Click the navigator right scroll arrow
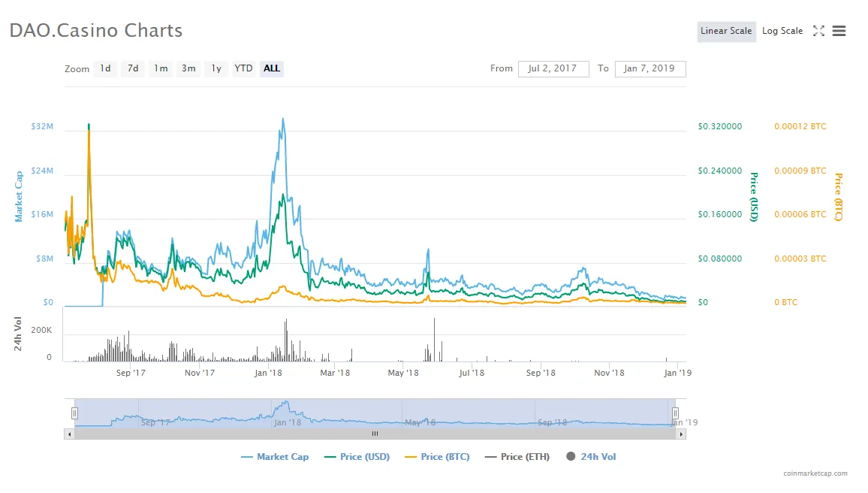 click(681, 434)
